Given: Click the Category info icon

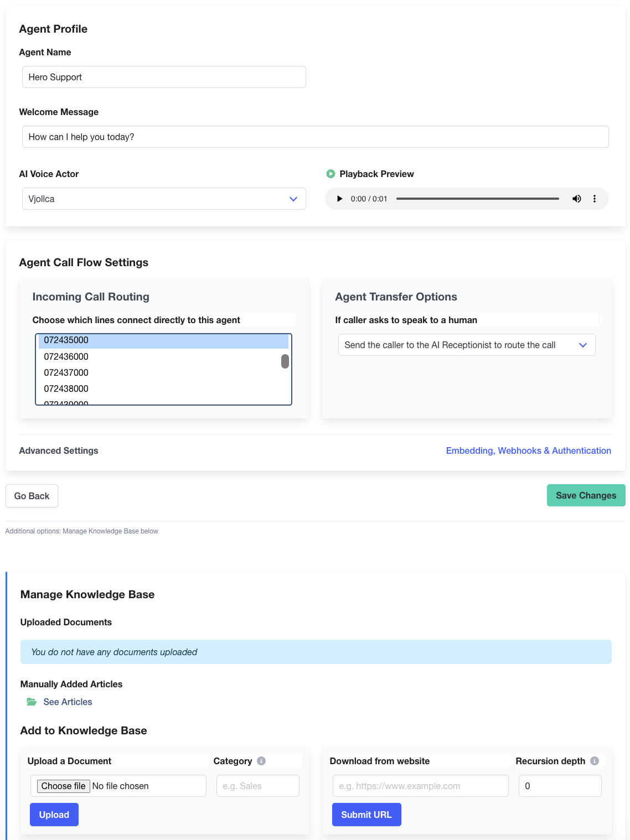Looking at the screenshot, I should tap(261, 761).
